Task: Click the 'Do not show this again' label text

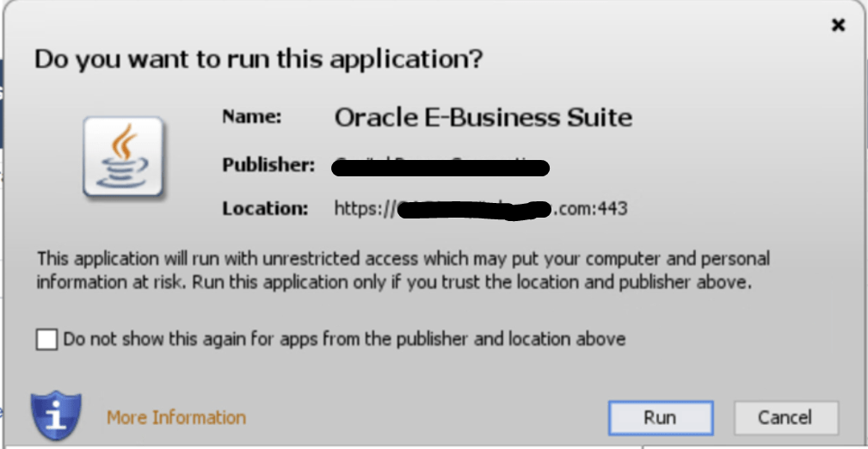Action: (x=344, y=339)
